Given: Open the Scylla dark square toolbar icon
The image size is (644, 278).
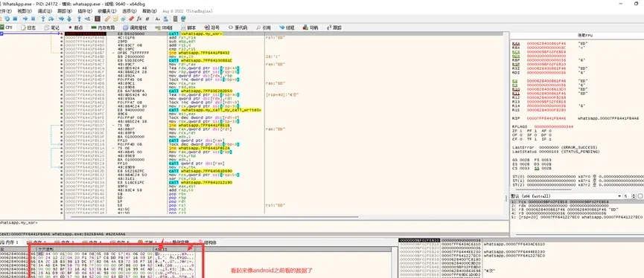Looking at the screenshot, I should click(98, 19).
